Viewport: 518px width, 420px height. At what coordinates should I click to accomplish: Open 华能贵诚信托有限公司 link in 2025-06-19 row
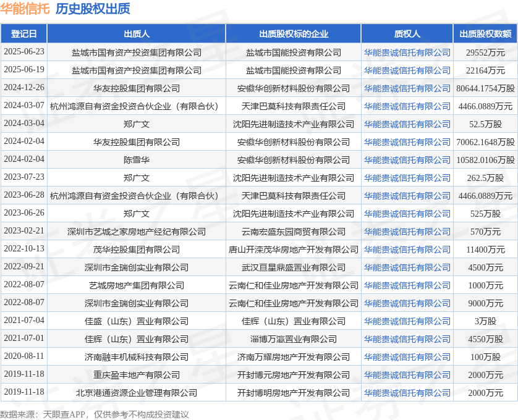[407, 70]
